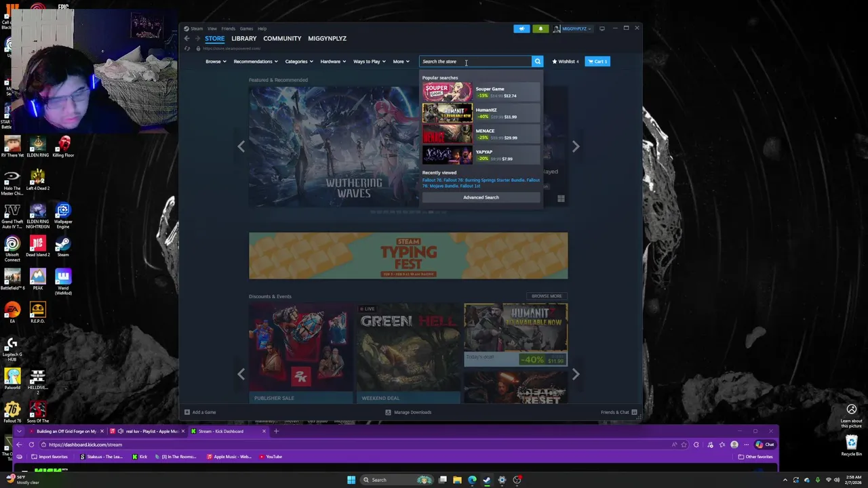This screenshot has width=868, height=488.
Task: Select Souper Game popular search result
Action: click(481, 92)
